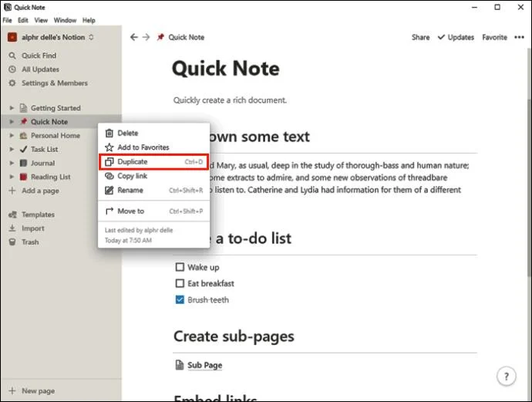Expand the Getting Started page tree
The image size is (532, 402).
(12, 108)
